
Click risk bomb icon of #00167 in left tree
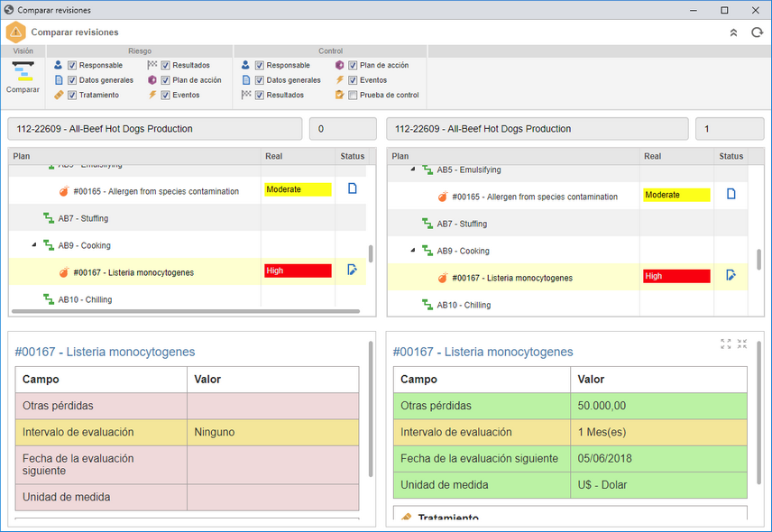[64, 272]
